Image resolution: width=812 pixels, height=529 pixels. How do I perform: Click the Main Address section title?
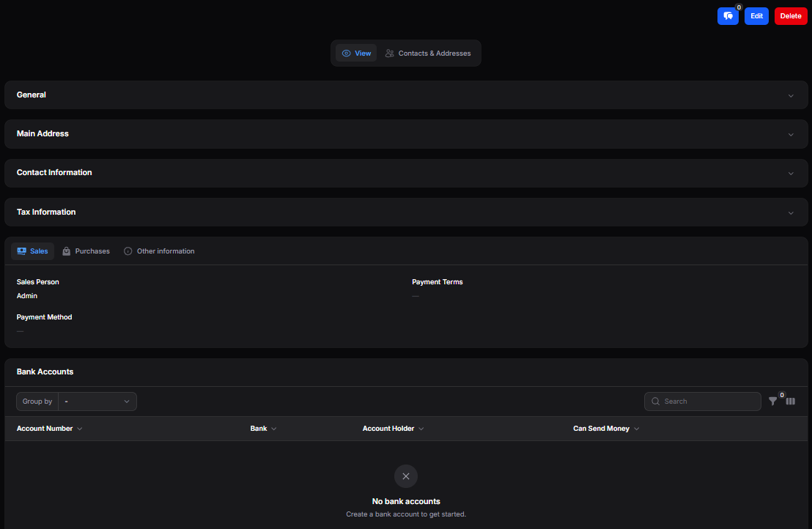pos(43,133)
